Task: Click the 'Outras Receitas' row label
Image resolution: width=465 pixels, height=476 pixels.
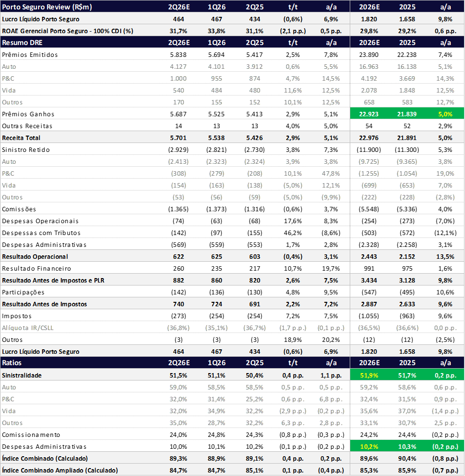Action: coord(27,126)
